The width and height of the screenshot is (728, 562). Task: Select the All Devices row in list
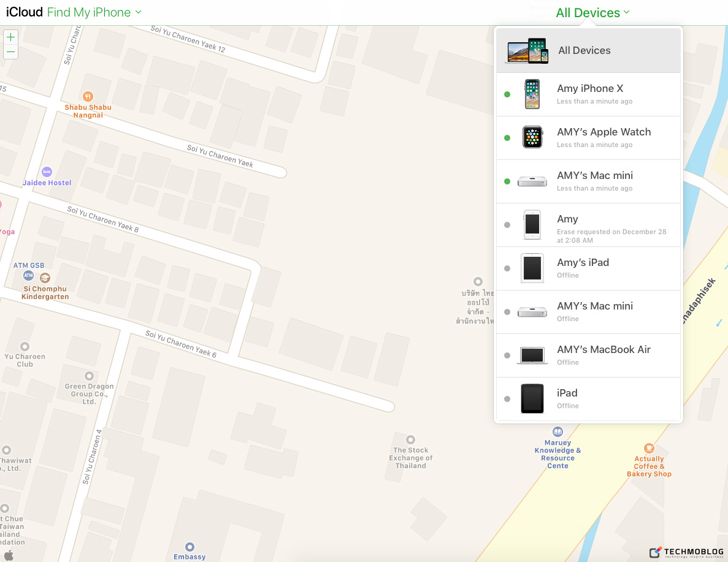click(588, 51)
